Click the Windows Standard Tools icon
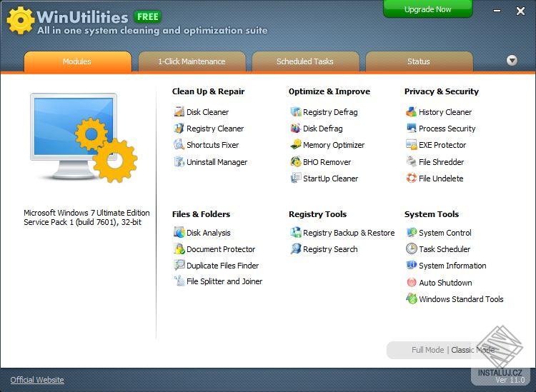Viewport: 536px width, 392px height. (411, 298)
